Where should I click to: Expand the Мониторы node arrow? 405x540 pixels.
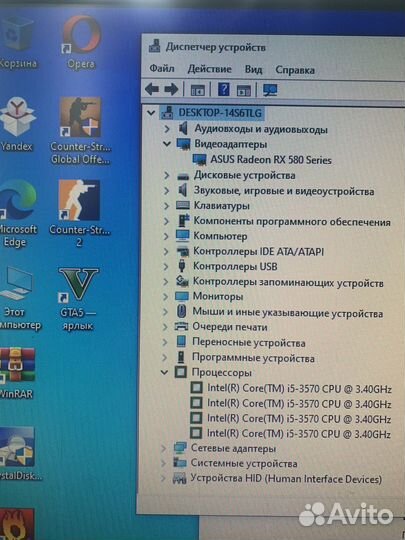(x=166, y=296)
